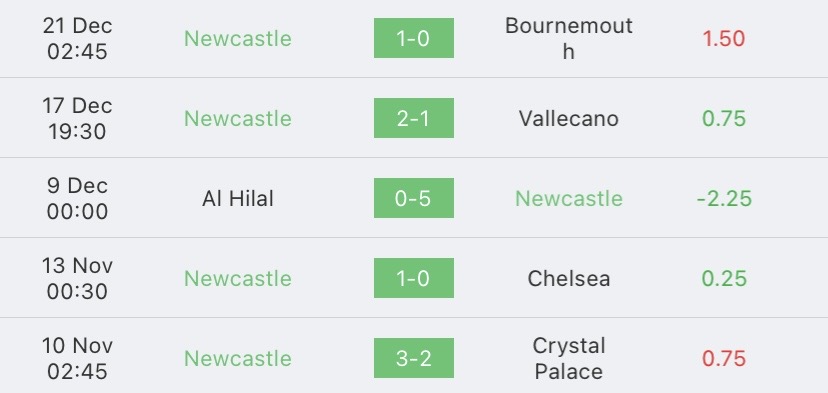This screenshot has width=828, height=393.
Task: Select Chelsea team name
Action: (569, 278)
